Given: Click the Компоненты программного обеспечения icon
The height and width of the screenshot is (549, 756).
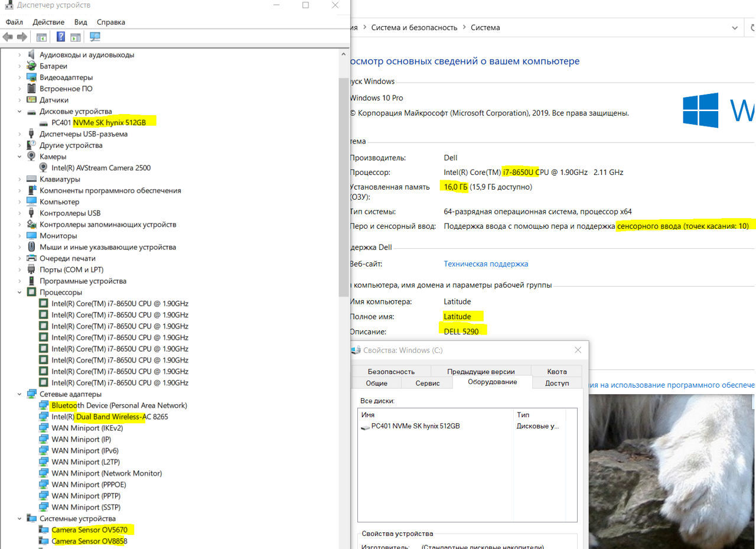Looking at the screenshot, I should pos(32,190).
